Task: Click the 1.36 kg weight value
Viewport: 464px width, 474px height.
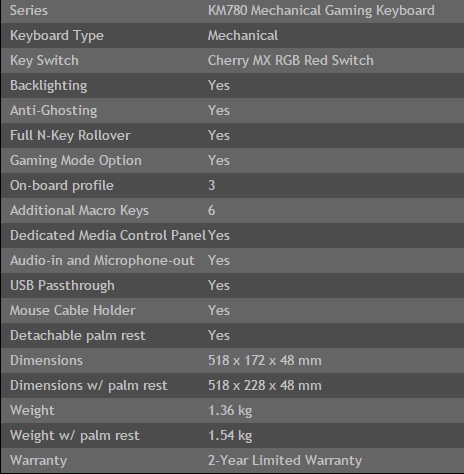Action: [230, 411]
